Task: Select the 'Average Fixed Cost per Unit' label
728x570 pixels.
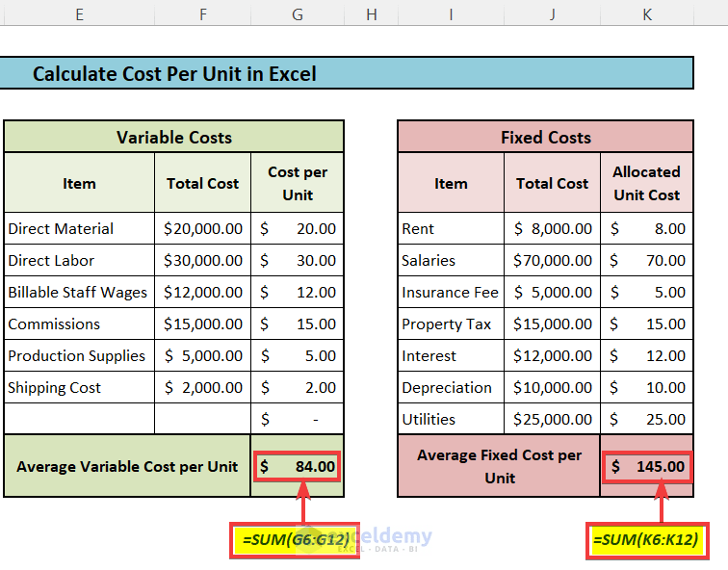Action: pyautogui.click(x=499, y=466)
